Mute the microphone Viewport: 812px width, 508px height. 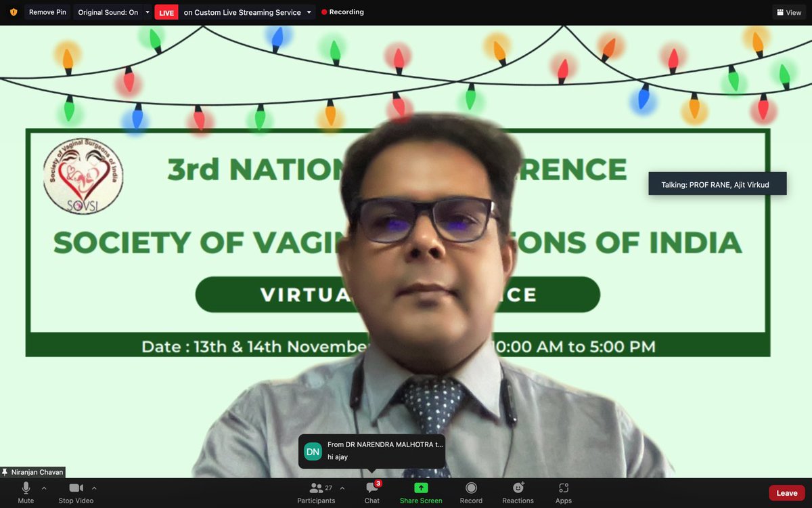(26, 493)
